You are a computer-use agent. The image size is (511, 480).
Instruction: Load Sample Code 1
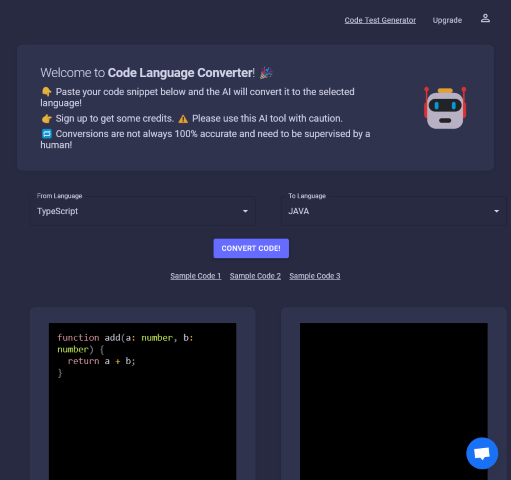[196, 276]
